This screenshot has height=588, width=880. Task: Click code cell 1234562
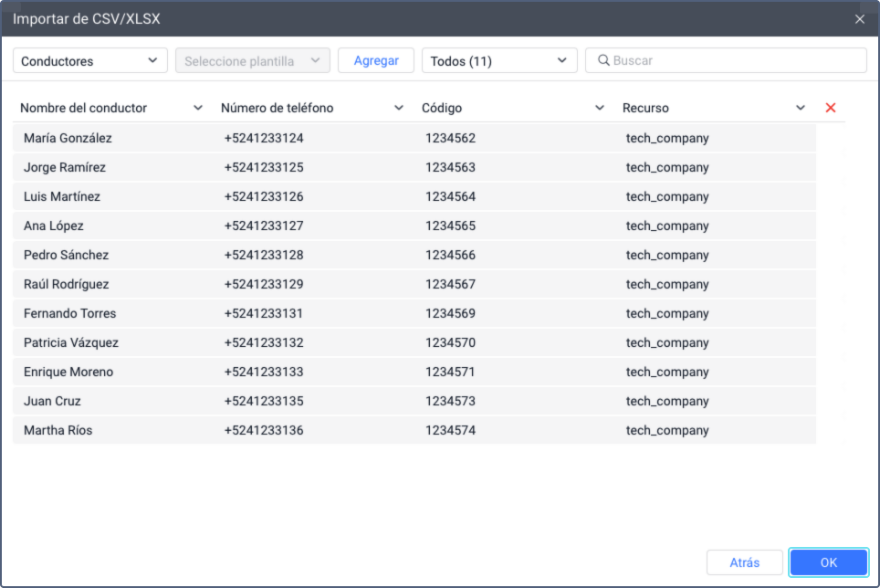point(450,138)
